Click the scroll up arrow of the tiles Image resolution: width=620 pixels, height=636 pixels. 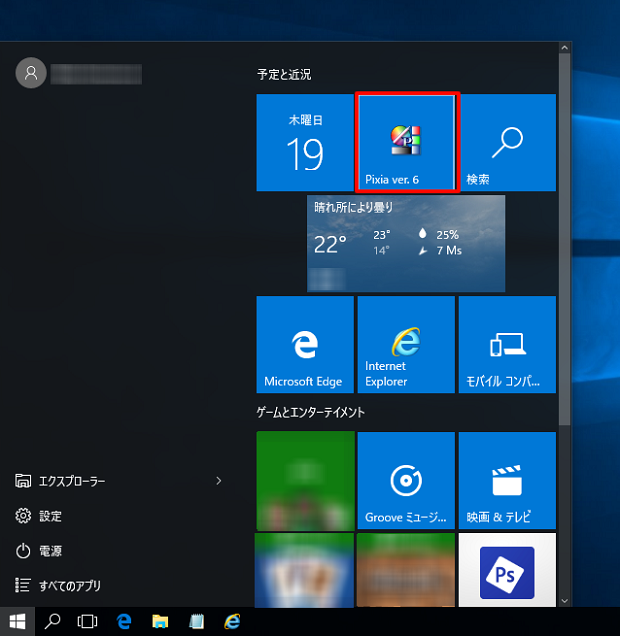564,48
